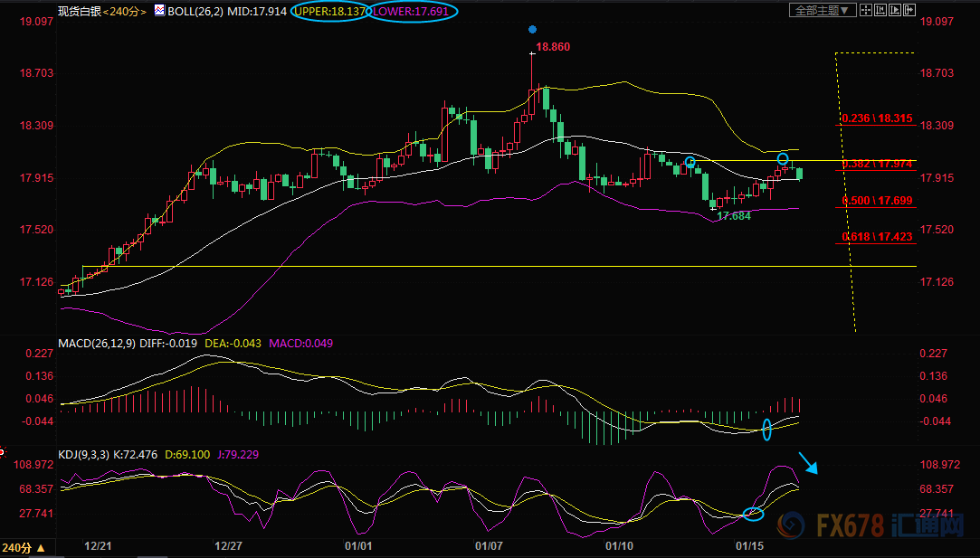The image size is (980, 558).
Task: Select the blue arrow annotation in the KDJ panel
Action: (808, 463)
